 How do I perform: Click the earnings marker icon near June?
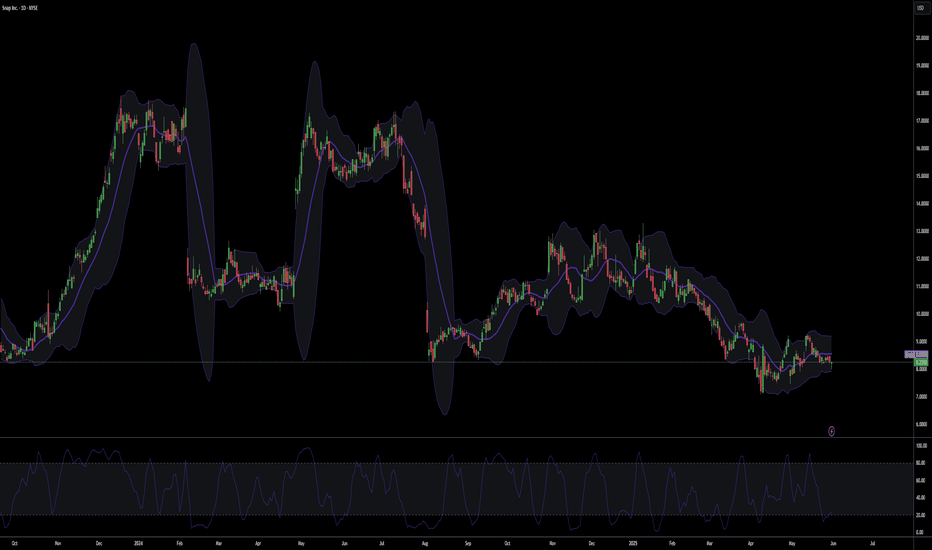click(832, 431)
